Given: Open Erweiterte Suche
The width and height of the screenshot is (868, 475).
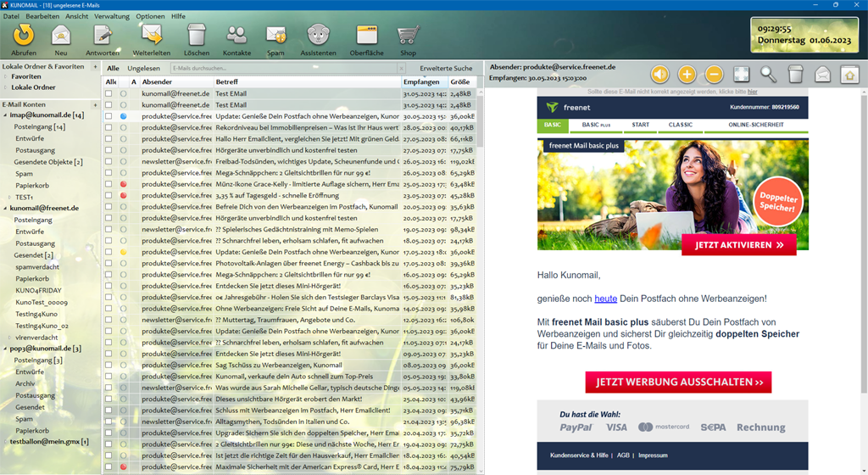Looking at the screenshot, I should point(446,68).
